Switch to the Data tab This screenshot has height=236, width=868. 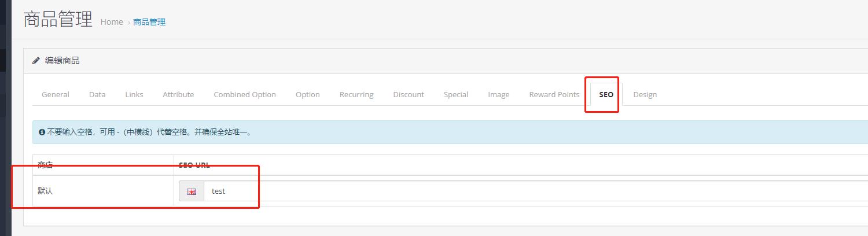97,94
